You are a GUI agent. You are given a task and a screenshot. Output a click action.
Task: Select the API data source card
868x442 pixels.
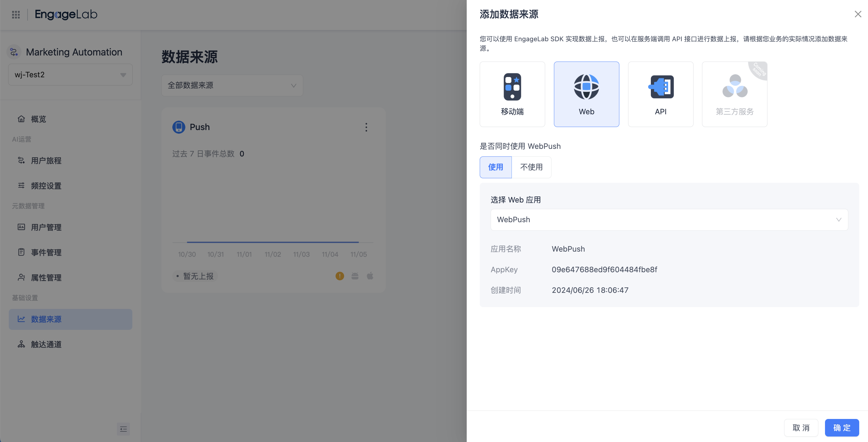click(661, 94)
